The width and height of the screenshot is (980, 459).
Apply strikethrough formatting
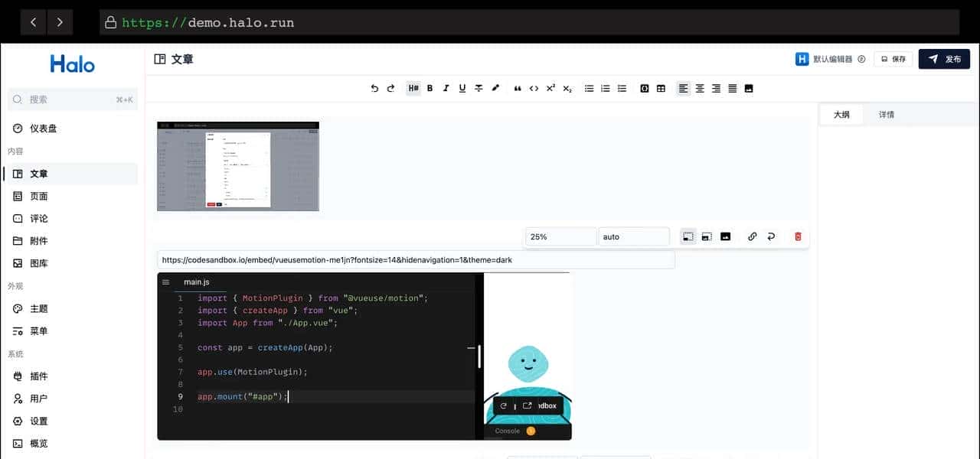click(479, 89)
